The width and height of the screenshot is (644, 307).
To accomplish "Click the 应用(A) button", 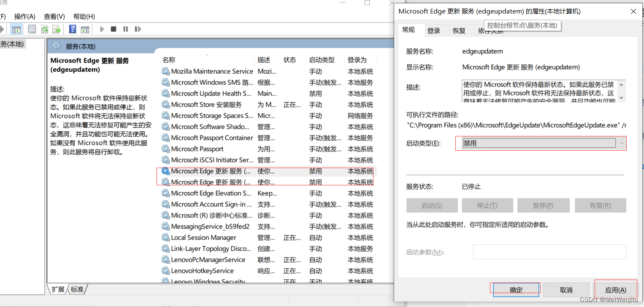I will click(x=616, y=290).
